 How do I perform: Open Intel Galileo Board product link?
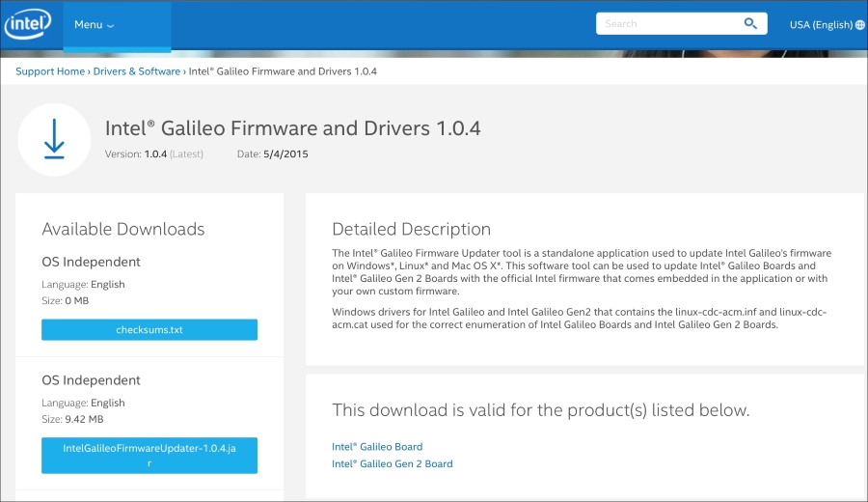point(377,447)
